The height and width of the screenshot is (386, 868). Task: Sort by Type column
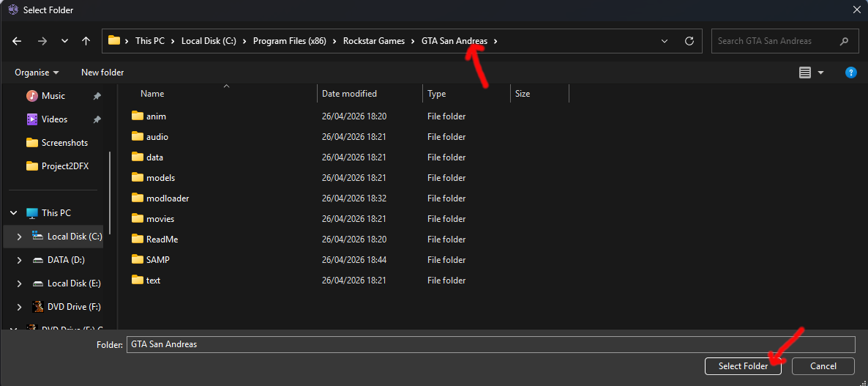coord(436,94)
